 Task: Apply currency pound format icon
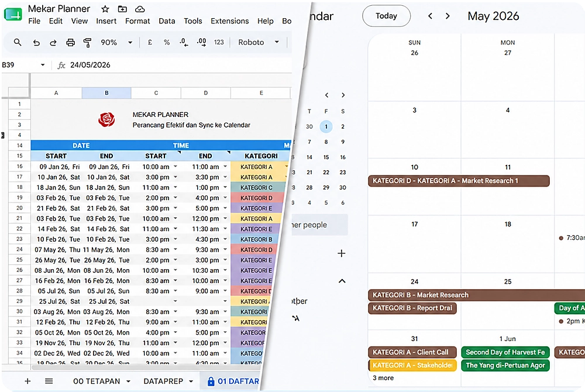click(150, 42)
